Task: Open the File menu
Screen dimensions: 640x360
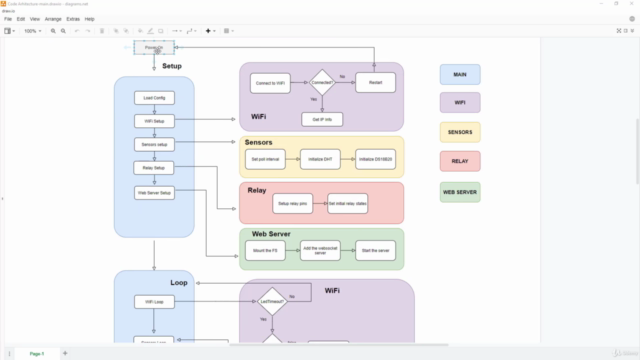Action: 8,19
